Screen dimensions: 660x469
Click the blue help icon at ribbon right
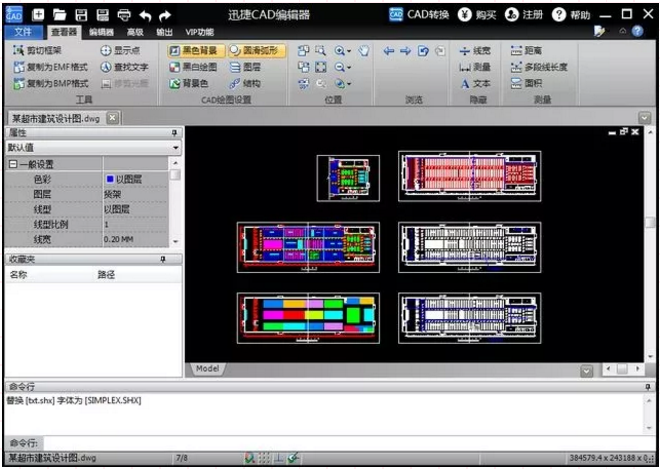coord(638,32)
